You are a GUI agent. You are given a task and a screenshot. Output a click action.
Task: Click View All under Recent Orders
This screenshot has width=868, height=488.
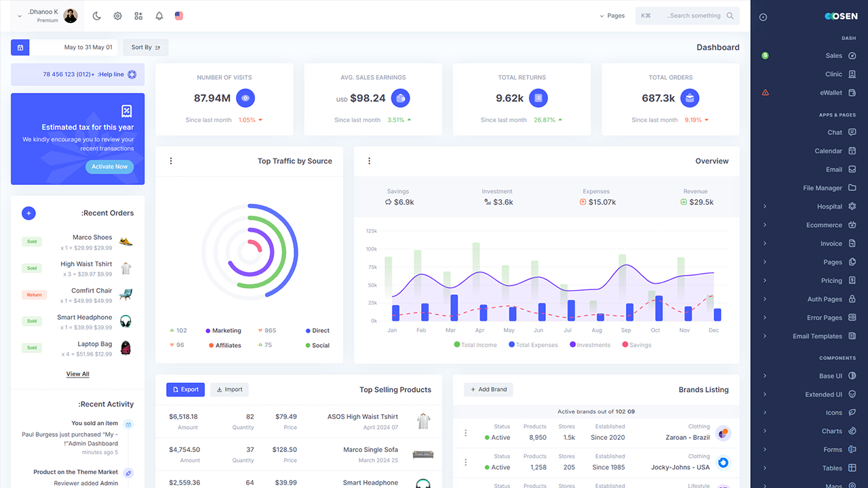pos(77,373)
